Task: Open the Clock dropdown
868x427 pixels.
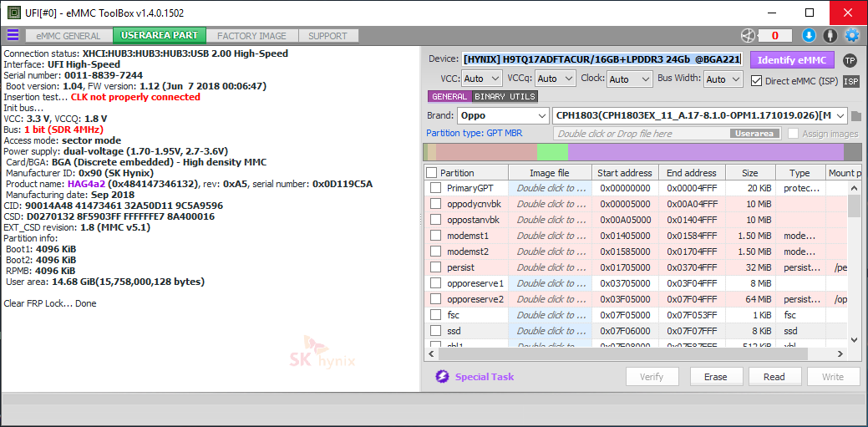Action: (x=630, y=79)
